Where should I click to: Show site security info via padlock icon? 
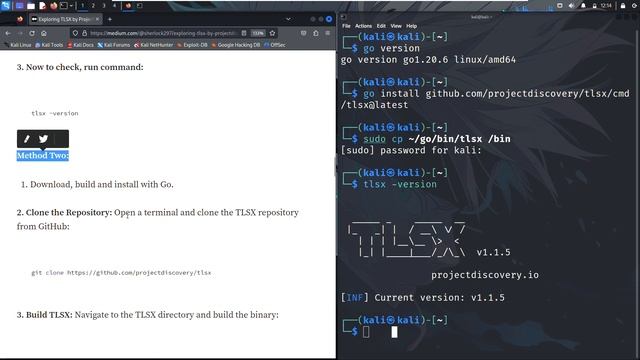[84, 33]
